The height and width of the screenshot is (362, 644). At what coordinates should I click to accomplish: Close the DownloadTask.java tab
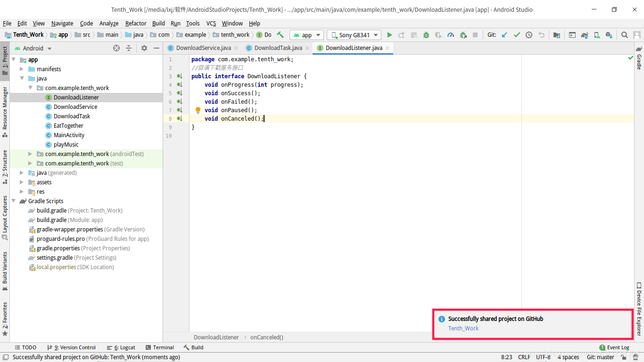[307, 48]
